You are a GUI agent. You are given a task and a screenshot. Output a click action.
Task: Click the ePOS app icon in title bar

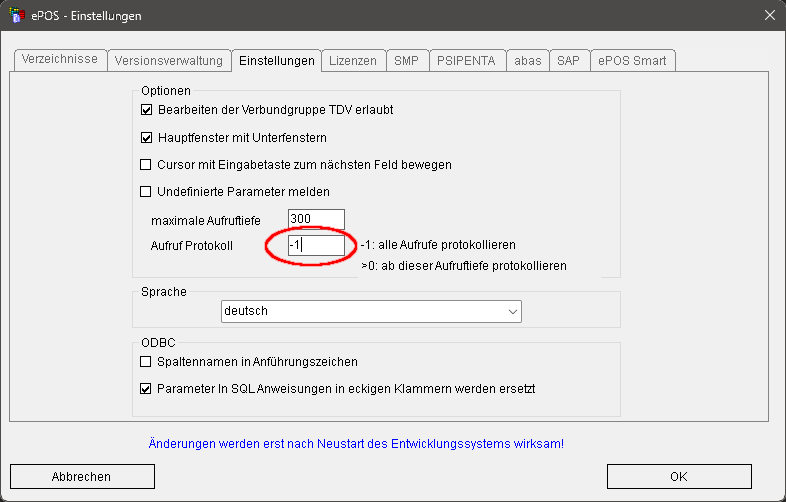17,15
